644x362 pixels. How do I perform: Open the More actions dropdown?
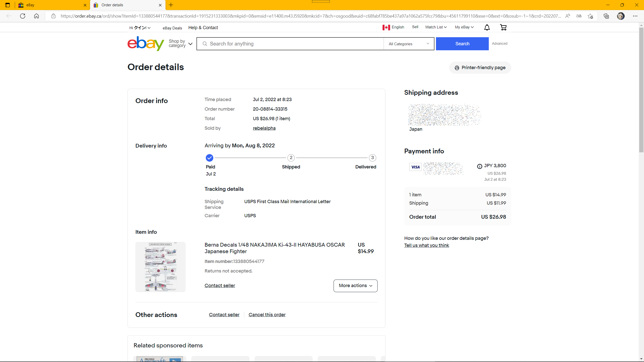(355, 286)
